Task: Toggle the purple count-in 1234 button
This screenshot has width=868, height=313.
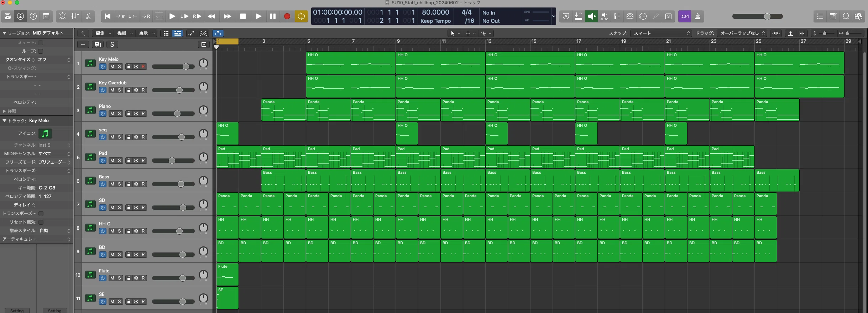Action: [x=684, y=16]
